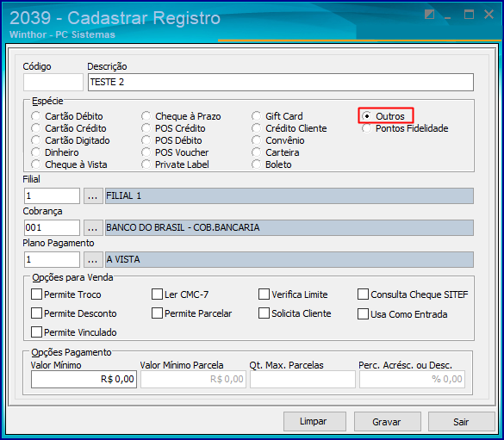Select the Cartão Crédito radio option
Screen dimensions: 504x440
click(36, 128)
